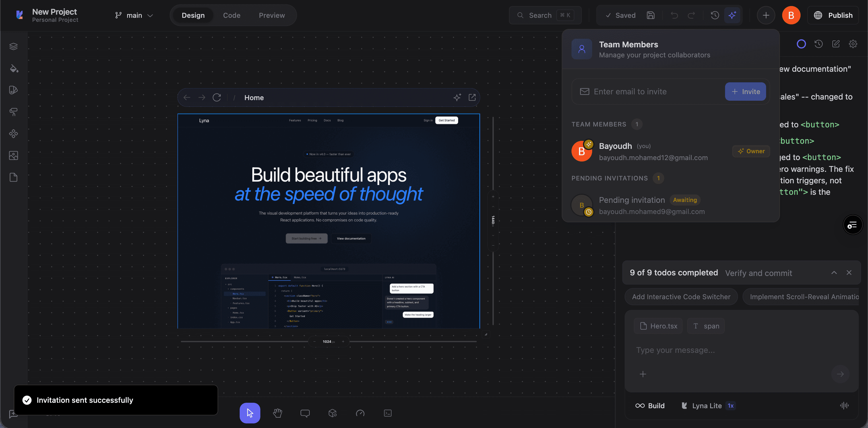
Task: Click the version history clock icon
Action: [x=715, y=15]
